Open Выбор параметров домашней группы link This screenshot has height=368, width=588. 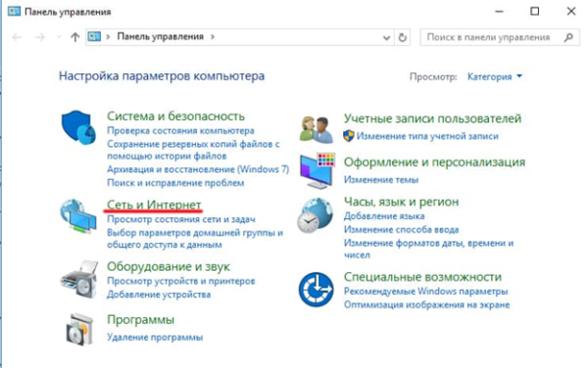pos(195,239)
